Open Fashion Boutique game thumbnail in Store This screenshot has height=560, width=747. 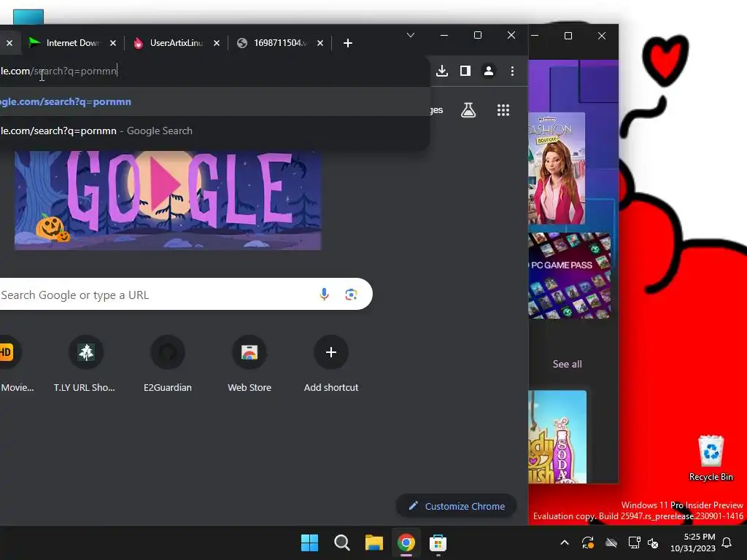(x=557, y=168)
